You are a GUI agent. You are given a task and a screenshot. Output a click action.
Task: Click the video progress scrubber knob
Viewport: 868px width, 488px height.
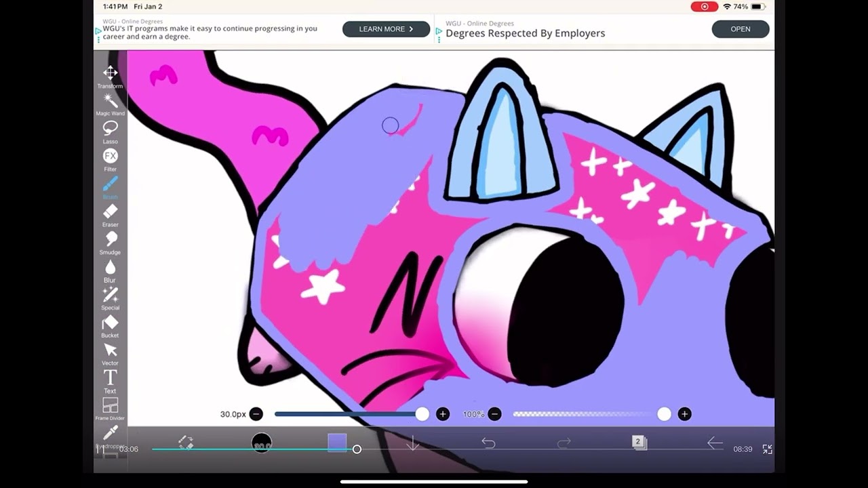click(357, 449)
